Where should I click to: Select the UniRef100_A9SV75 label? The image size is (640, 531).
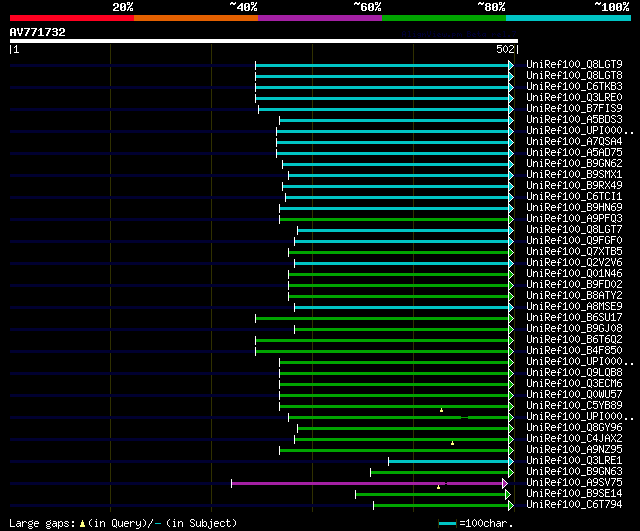pos(574,483)
